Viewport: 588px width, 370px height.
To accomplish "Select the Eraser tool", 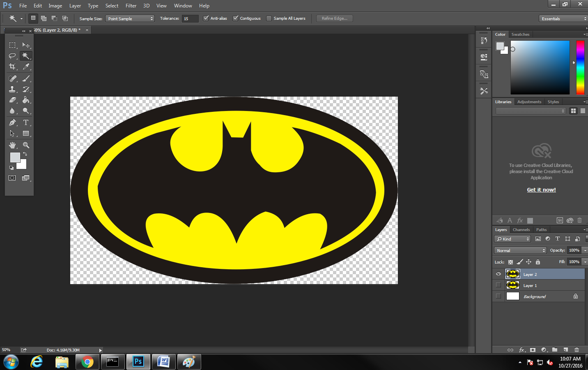I will click(12, 99).
